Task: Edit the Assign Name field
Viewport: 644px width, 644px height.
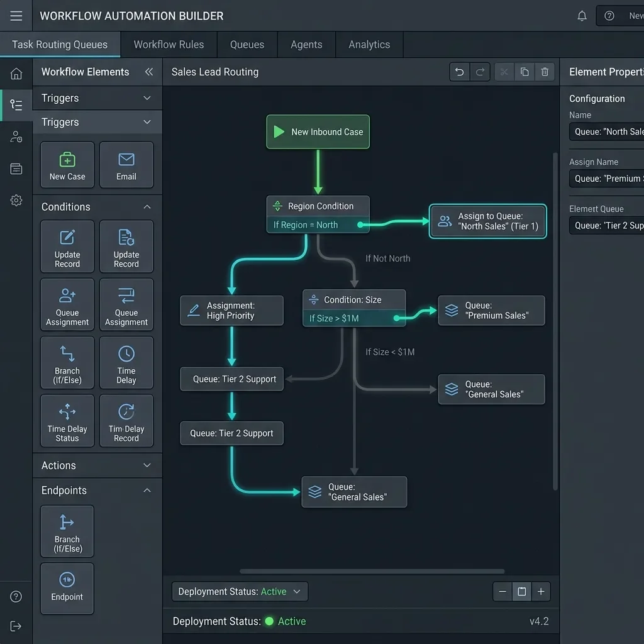Action: 607,178
